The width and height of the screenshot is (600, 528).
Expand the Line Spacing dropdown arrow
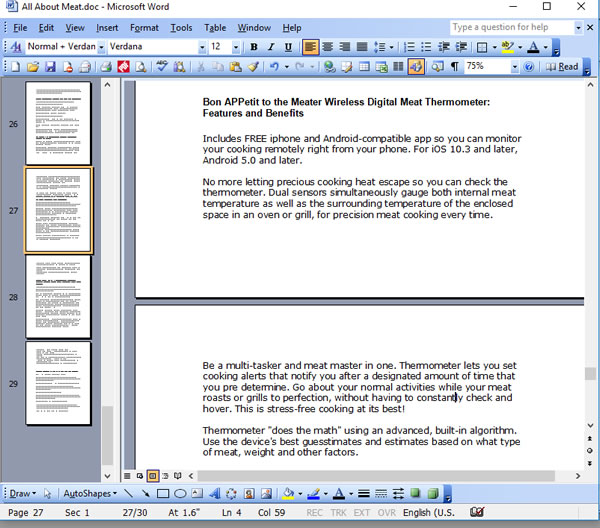391,47
